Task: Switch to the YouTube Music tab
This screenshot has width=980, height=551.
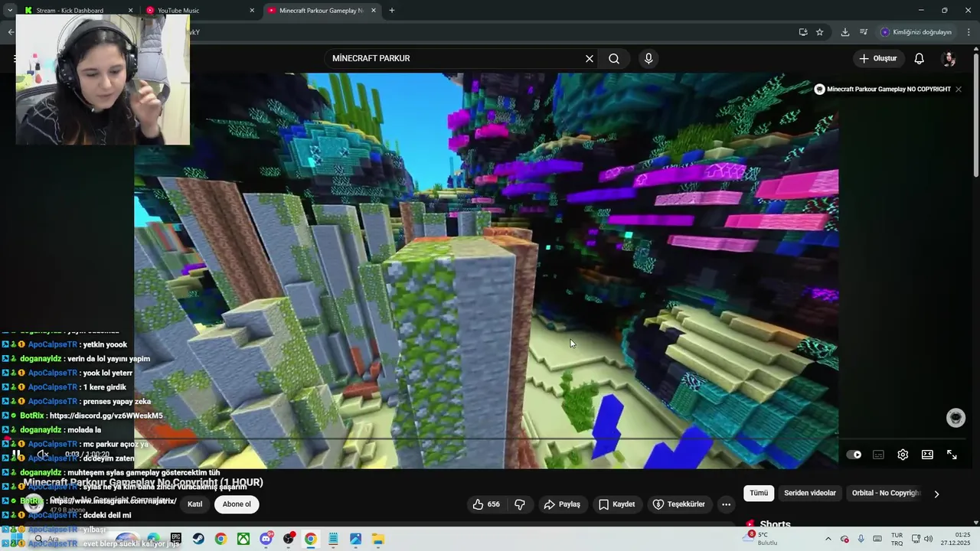Action: point(178,11)
